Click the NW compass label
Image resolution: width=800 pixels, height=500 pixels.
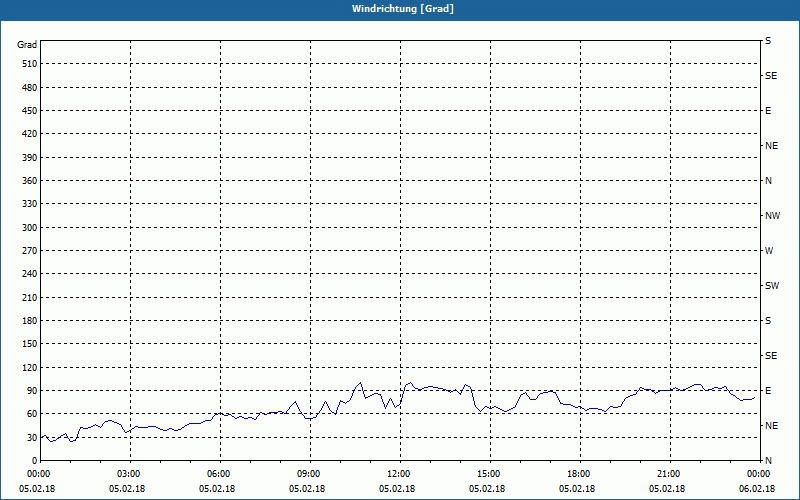tap(772, 216)
